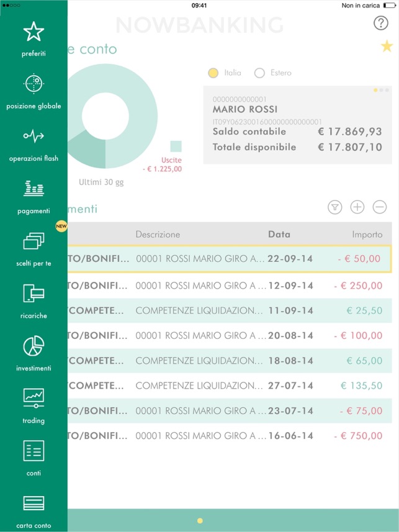Click the Saldo contabile € 17.869,93 value
The width and height of the screenshot is (399, 532).
(x=350, y=132)
